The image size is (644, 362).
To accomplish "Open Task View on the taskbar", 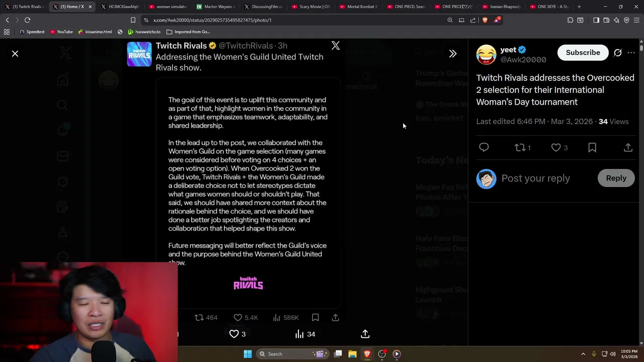I will (x=338, y=354).
